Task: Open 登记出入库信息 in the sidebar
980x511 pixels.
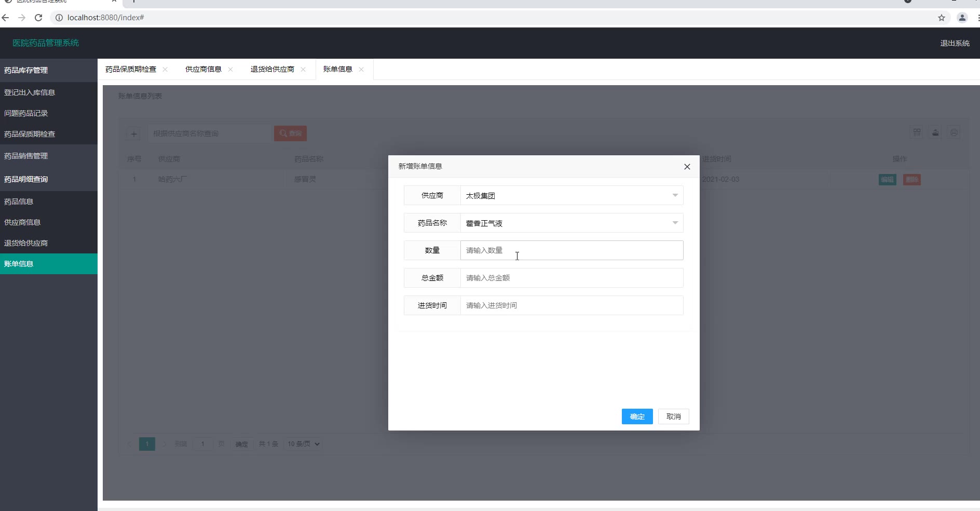Action: pyautogui.click(x=49, y=92)
